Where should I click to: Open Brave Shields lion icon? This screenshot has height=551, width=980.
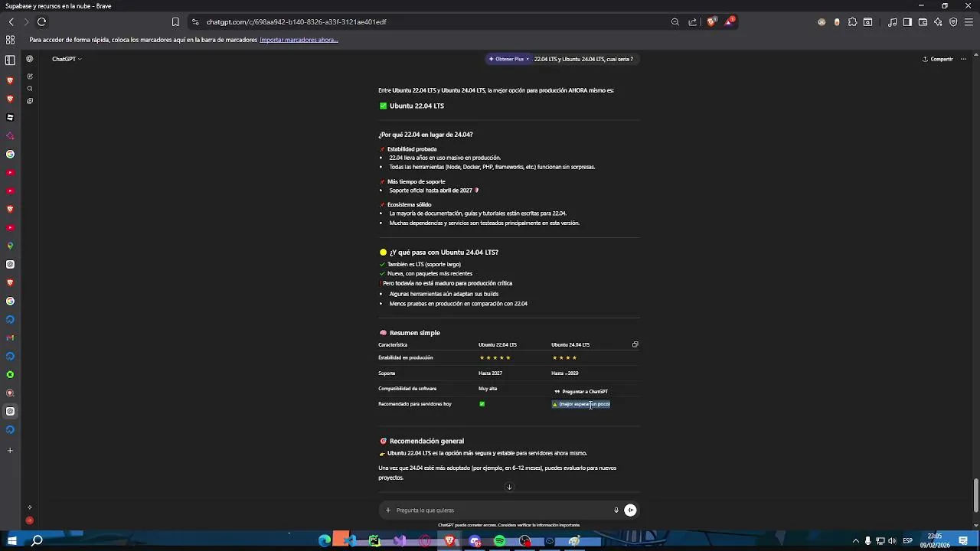(x=711, y=22)
